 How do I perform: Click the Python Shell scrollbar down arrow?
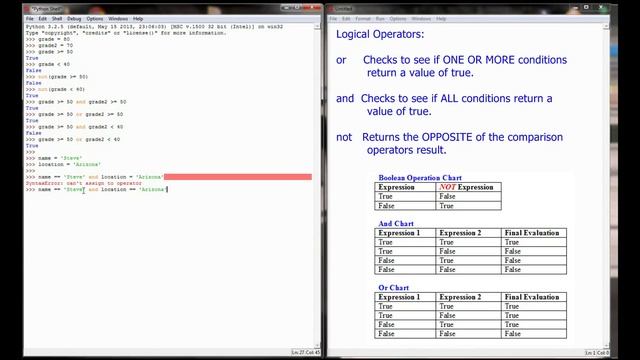point(317,346)
